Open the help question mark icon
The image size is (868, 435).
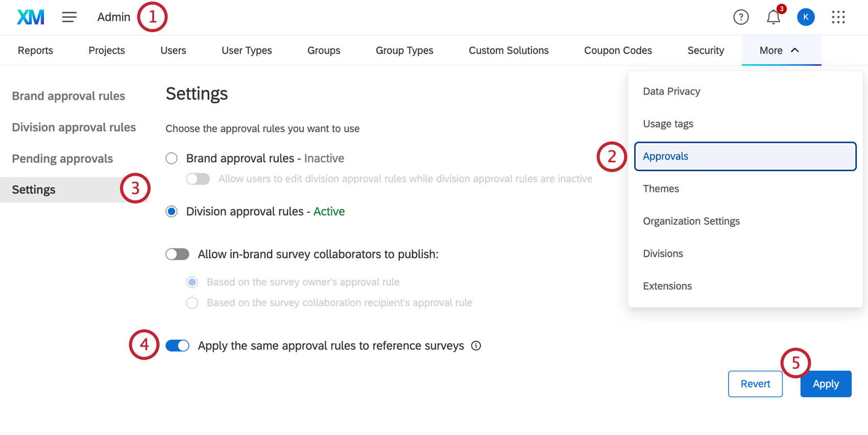click(740, 17)
